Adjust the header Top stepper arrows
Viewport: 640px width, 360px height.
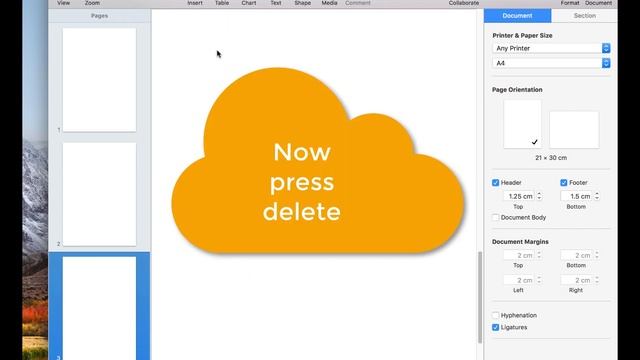539,196
